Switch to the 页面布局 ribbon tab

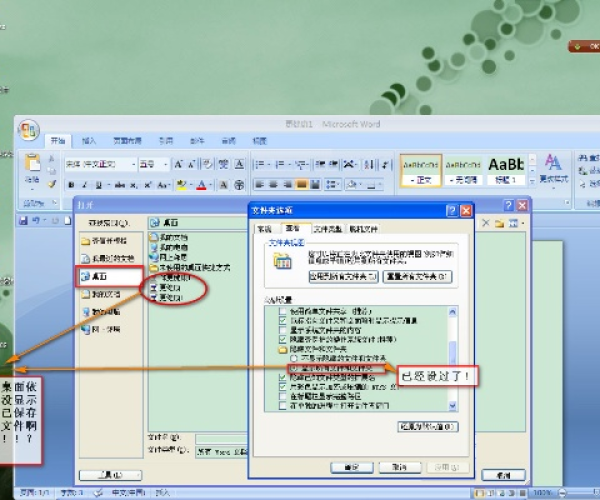[x=127, y=141]
